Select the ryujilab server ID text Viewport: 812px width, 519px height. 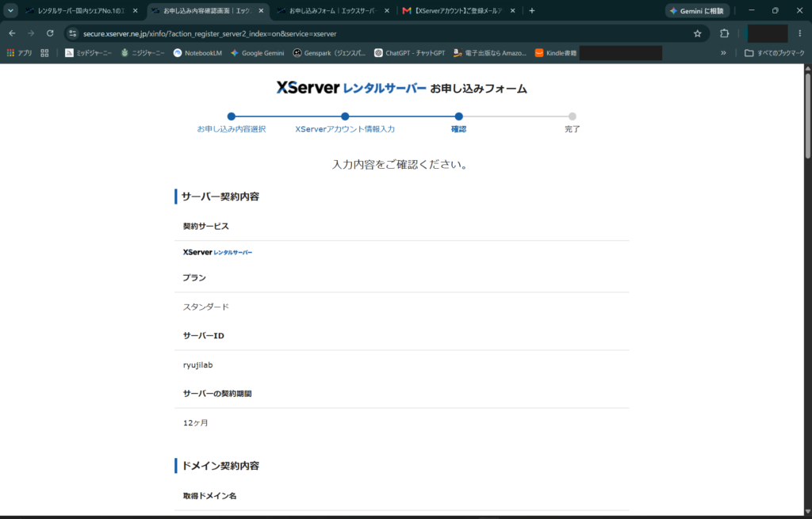pos(197,364)
